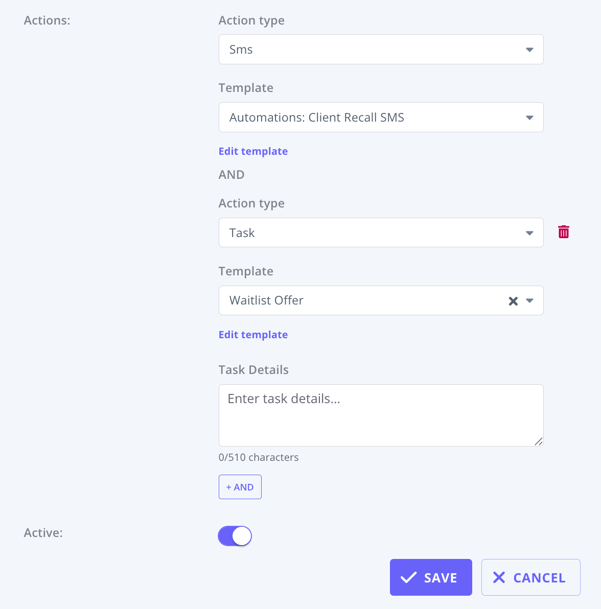This screenshot has height=609, width=601.
Task: Open the Automations: Client Recall SMS template dropdown
Action: tap(370, 118)
